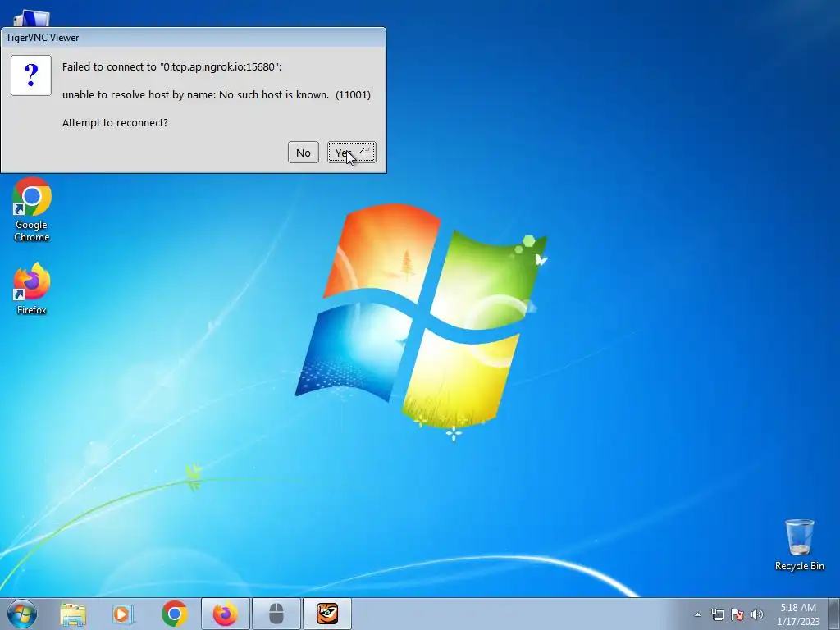Viewport: 840px width, 630px height.
Task: Open the mouse app in the taskbar
Action: (276, 614)
